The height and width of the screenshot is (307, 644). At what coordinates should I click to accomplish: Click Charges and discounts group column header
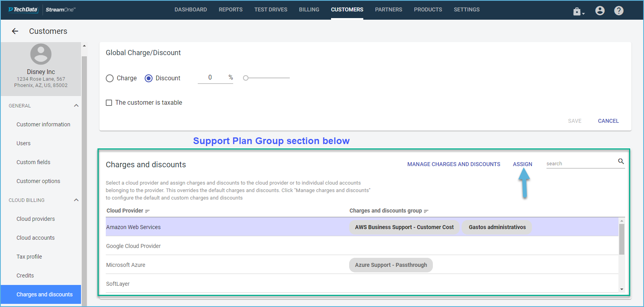(386, 211)
